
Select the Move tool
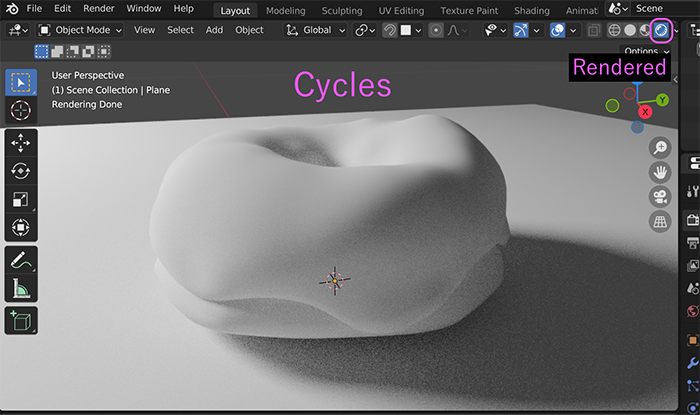tap(21, 143)
